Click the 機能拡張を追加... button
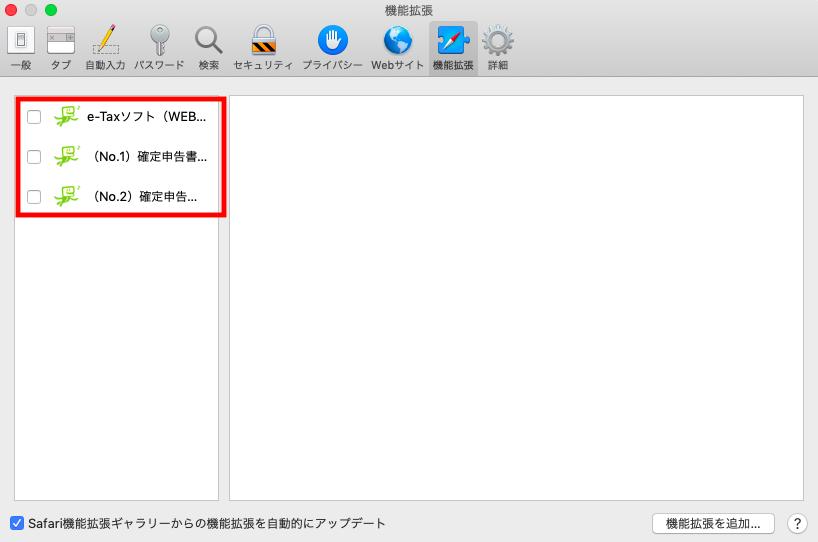 (713, 523)
